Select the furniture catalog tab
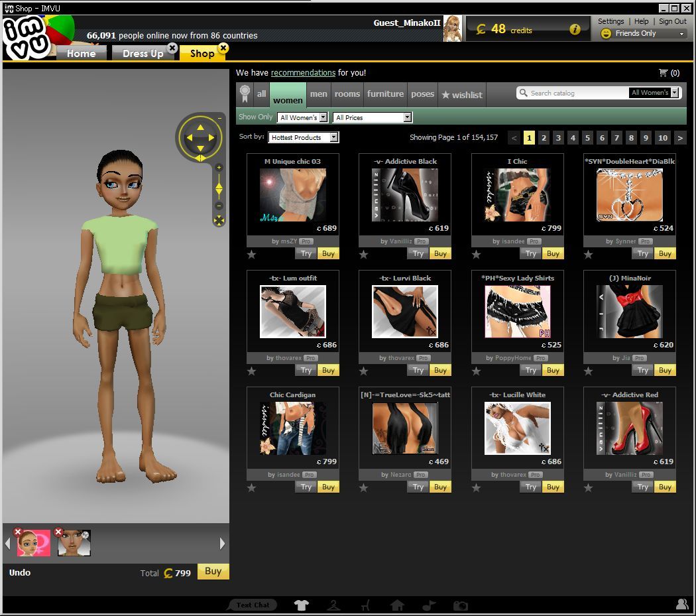 click(385, 93)
